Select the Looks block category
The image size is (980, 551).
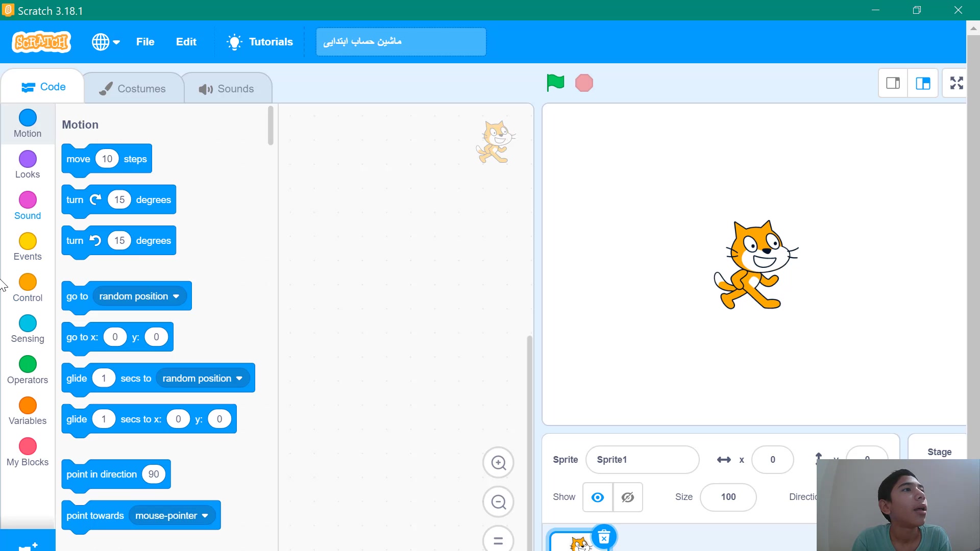pyautogui.click(x=28, y=165)
